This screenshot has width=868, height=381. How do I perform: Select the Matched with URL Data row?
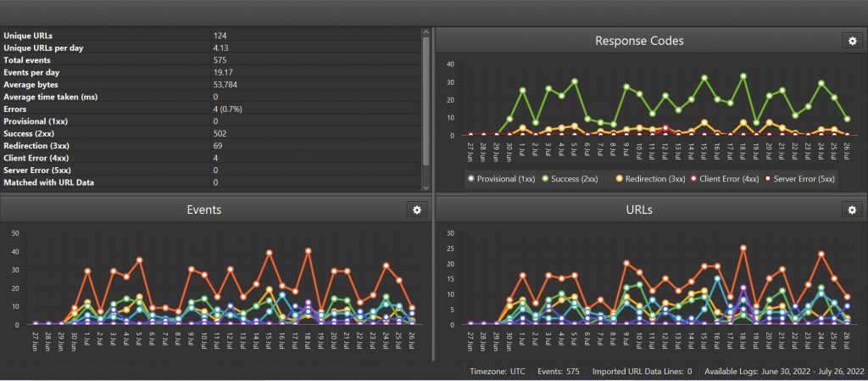coord(211,182)
